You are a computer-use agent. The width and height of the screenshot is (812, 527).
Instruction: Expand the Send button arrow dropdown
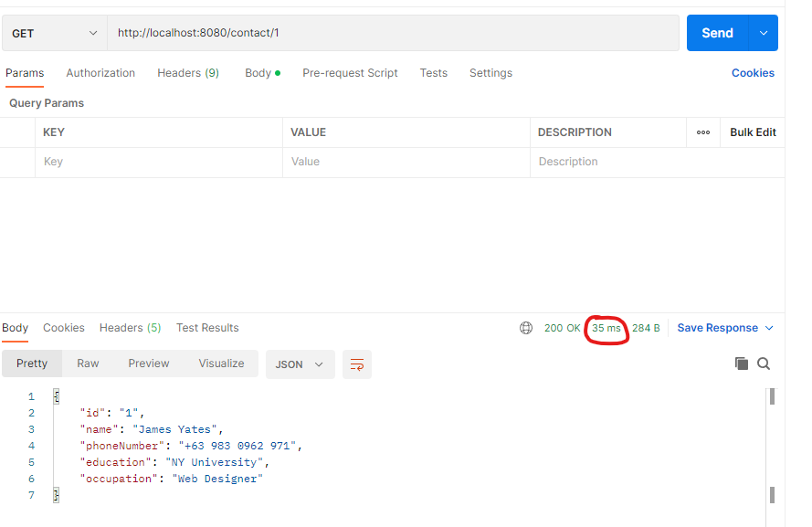coord(764,33)
